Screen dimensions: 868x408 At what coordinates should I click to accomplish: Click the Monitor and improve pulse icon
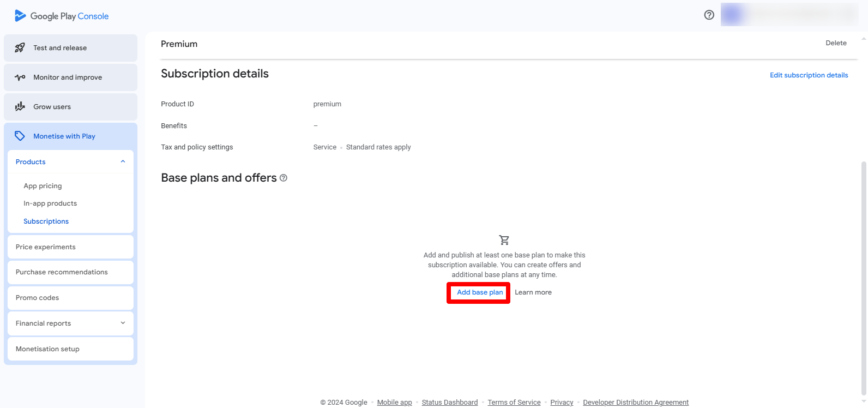pyautogui.click(x=20, y=77)
